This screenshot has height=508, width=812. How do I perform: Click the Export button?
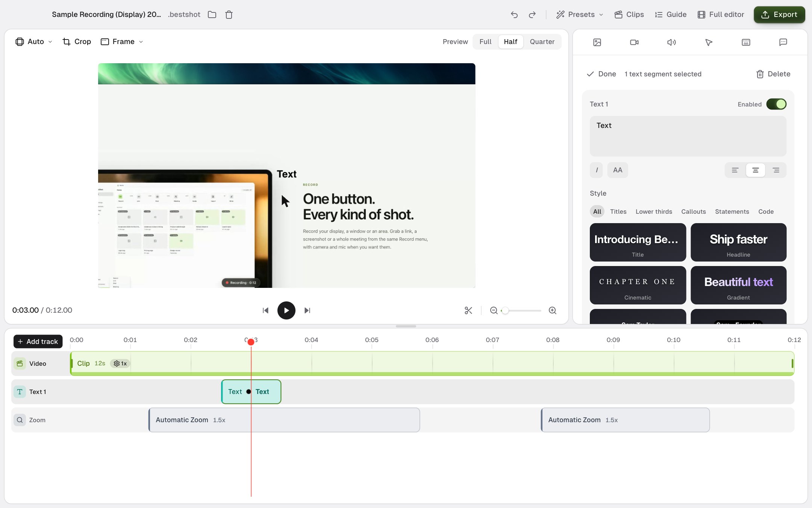(x=779, y=15)
